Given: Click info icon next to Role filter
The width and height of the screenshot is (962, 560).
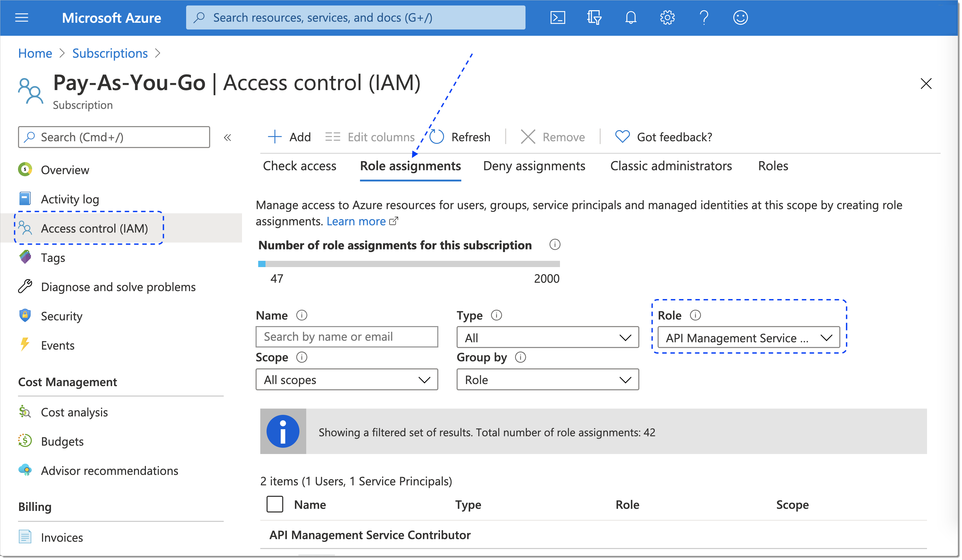Looking at the screenshot, I should pyautogui.click(x=695, y=315).
